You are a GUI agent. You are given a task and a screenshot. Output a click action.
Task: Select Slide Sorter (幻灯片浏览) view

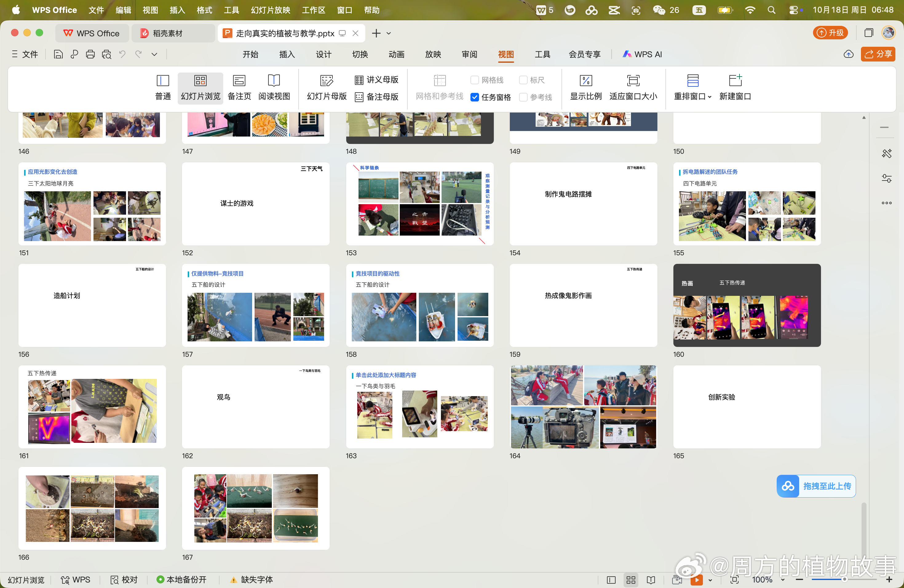(200, 88)
